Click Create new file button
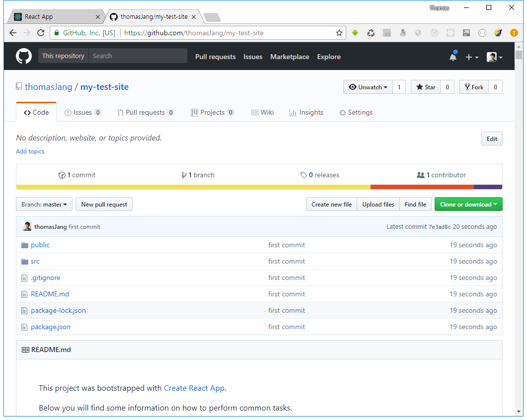 [x=331, y=204]
